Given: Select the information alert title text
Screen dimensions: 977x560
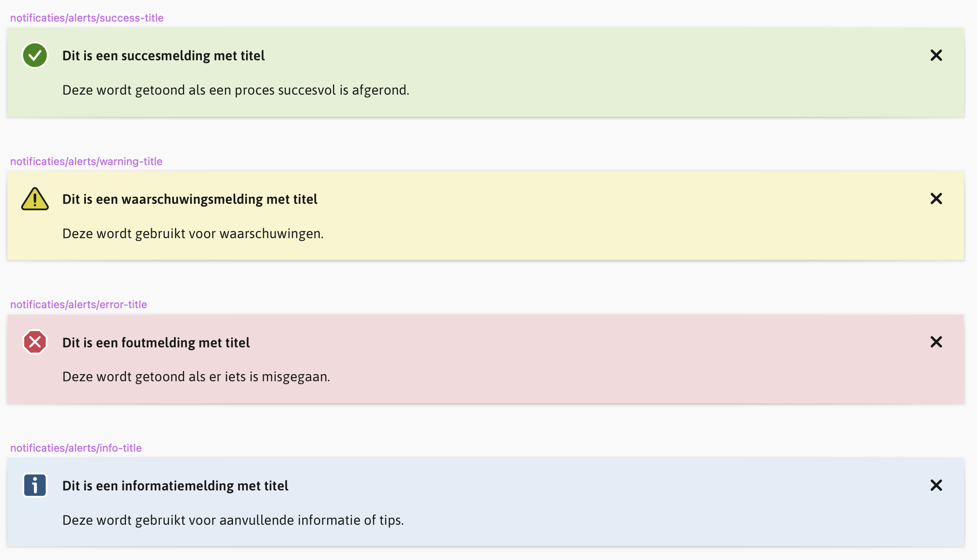Looking at the screenshot, I should click(x=175, y=486).
